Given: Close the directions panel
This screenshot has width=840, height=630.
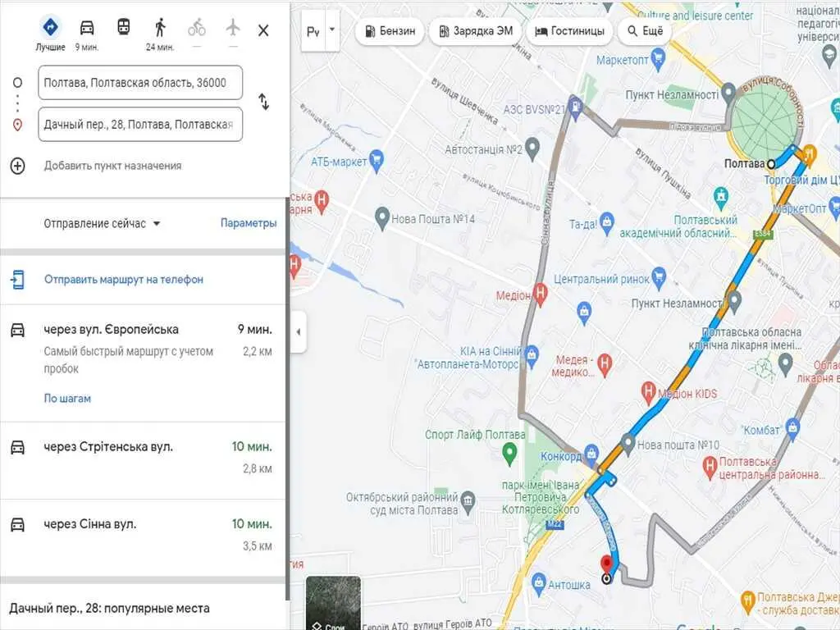Looking at the screenshot, I should [x=263, y=30].
